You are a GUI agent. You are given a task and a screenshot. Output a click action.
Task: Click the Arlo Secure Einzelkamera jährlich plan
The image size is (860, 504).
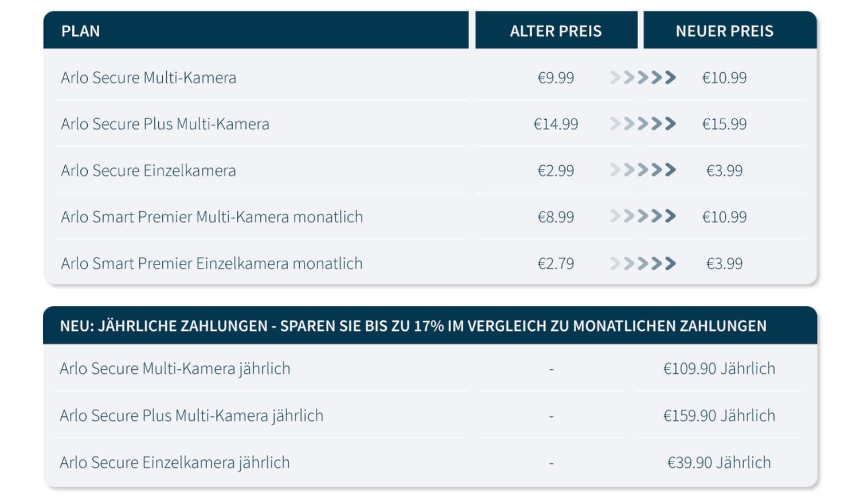click(x=175, y=462)
